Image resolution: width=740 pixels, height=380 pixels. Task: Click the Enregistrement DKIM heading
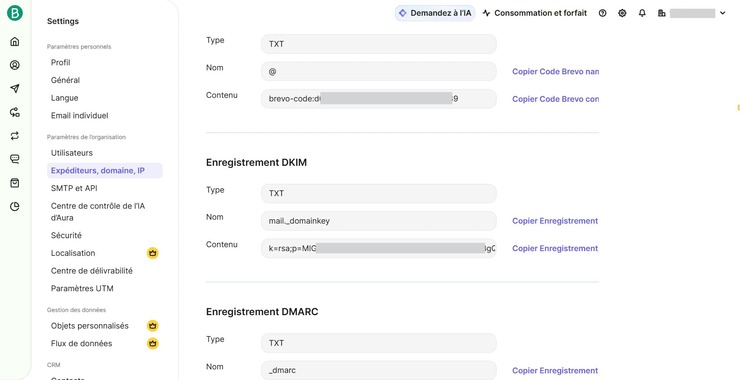tap(256, 162)
